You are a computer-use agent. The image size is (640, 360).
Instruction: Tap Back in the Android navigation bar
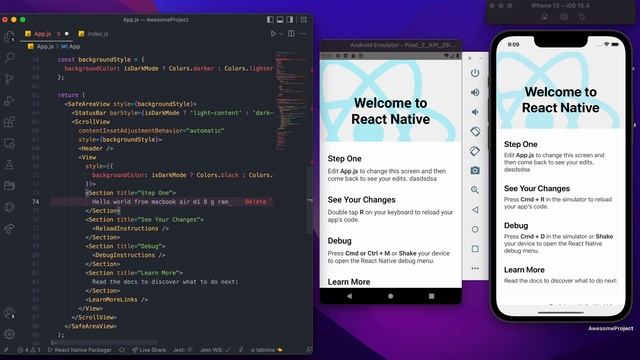coord(349,296)
